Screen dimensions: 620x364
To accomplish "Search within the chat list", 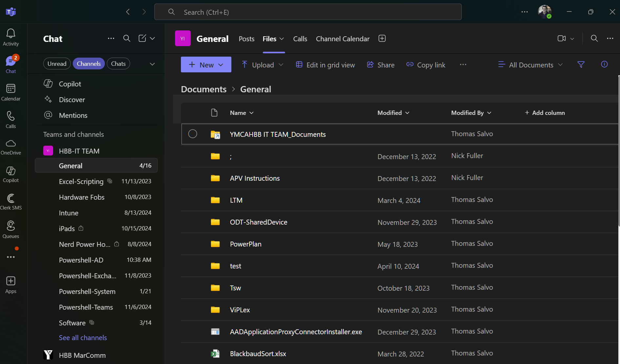I will (127, 39).
